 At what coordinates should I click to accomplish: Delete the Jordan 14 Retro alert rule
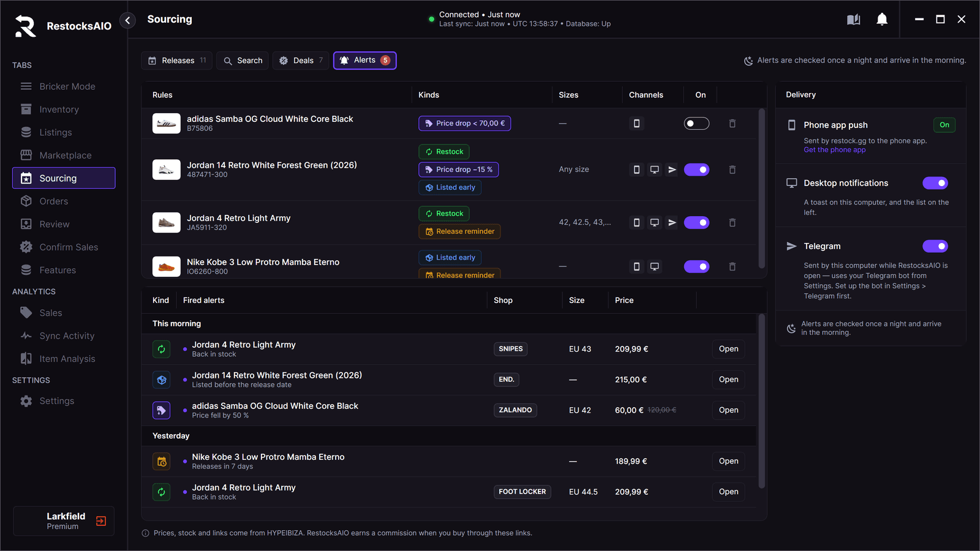click(732, 170)
